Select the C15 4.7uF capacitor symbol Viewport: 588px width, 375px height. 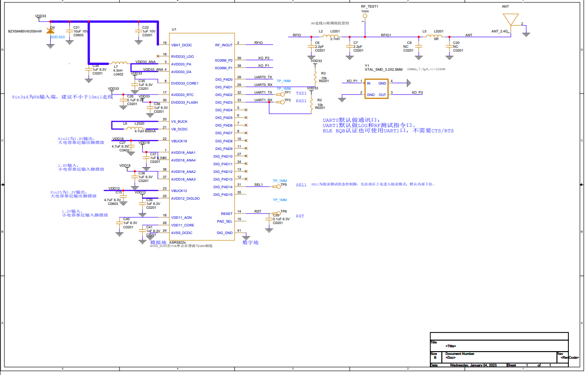tap(123, 196)
